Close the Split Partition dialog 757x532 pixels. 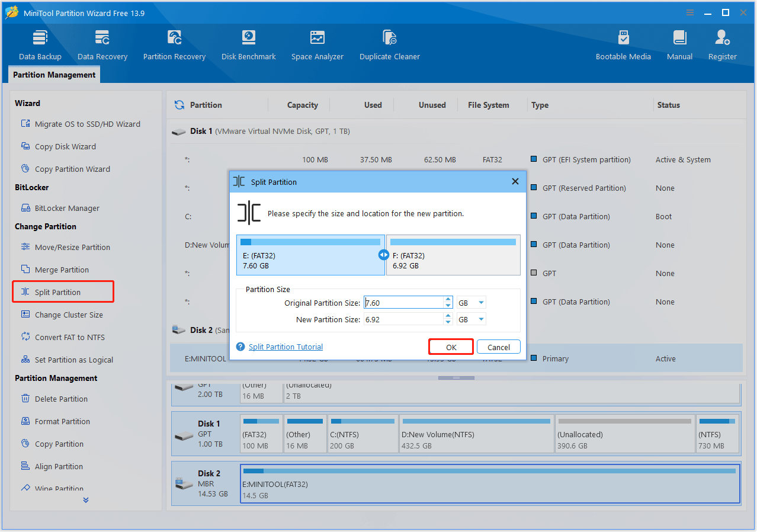click(x=515, y=182)
